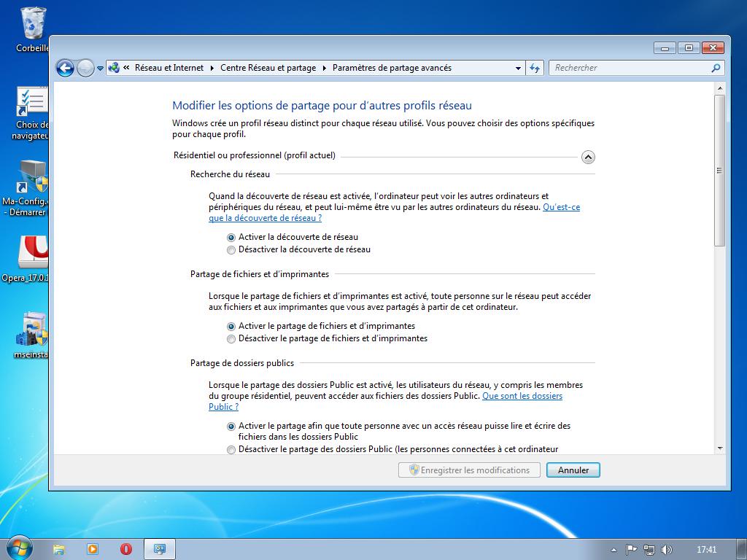Click Paramètres de partage avancés breadcrumb
747x560 pixels.
392,68
